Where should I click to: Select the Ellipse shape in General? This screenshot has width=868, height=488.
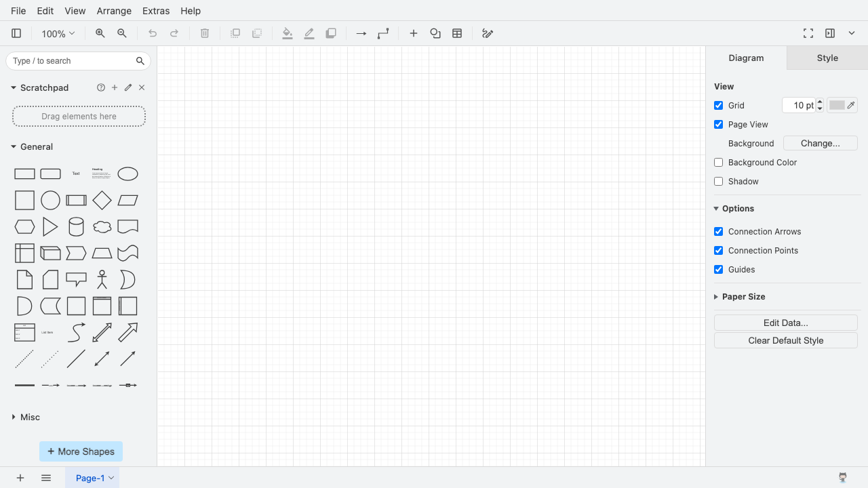[x=127, y=174]
